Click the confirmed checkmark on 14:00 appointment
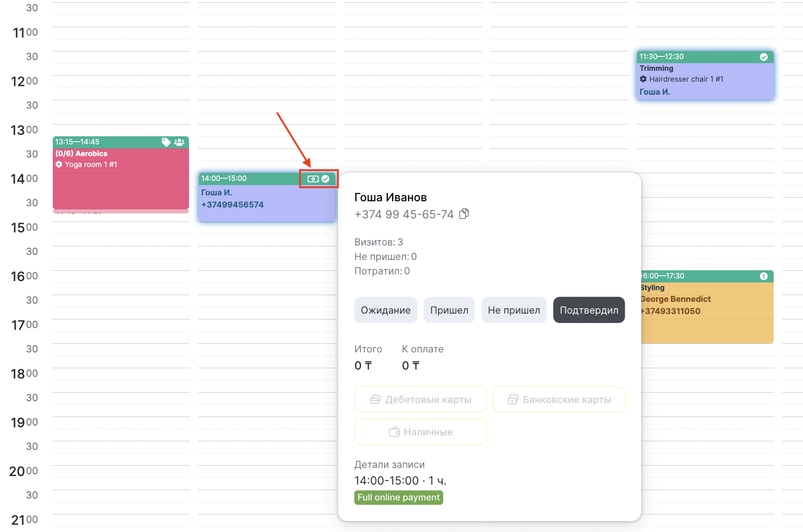Image resolution: width=803 pixels, height=532 pixels. (326, 179)
